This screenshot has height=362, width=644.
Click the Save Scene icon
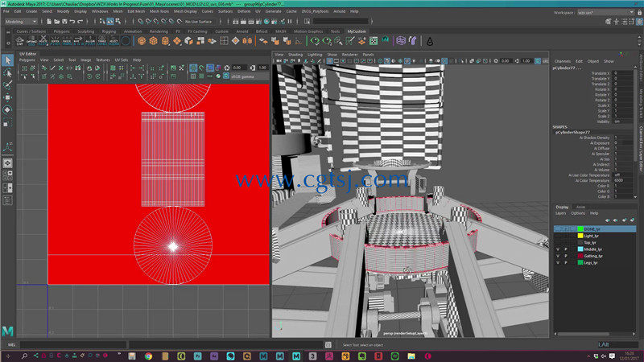point(64,22)
